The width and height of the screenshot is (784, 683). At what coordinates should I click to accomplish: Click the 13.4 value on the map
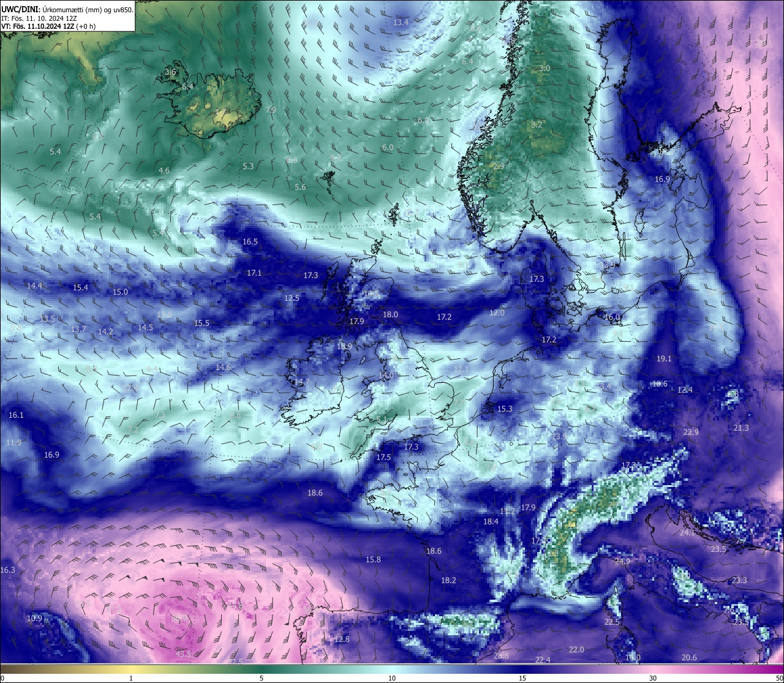click(401, 22)
